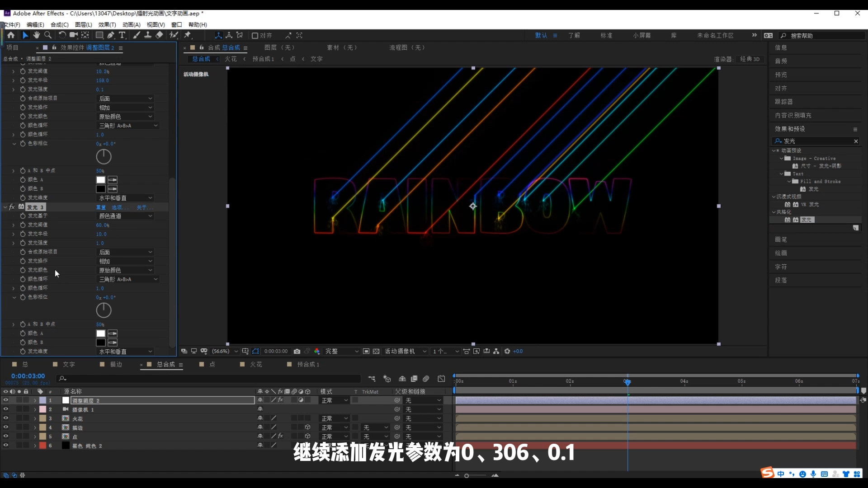Type in the 发光 effects search field
This screenshot has width=868, height=488.
[x=814, y=141]
